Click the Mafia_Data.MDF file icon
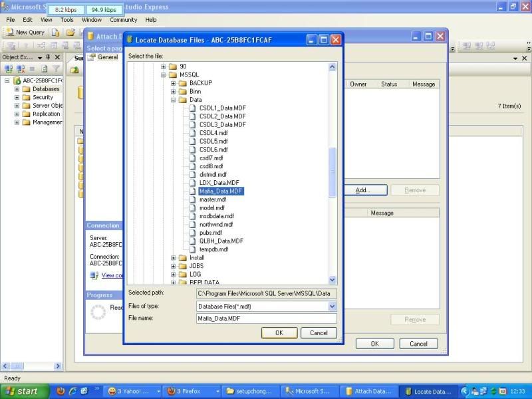This screenshot has height=399, width=532. click(x=193, y=192)
